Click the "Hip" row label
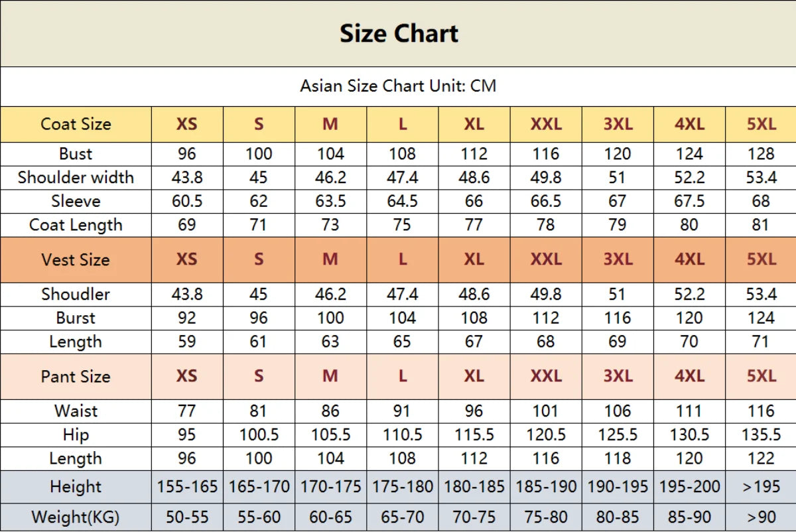The image size is (796, 532). 76,434
